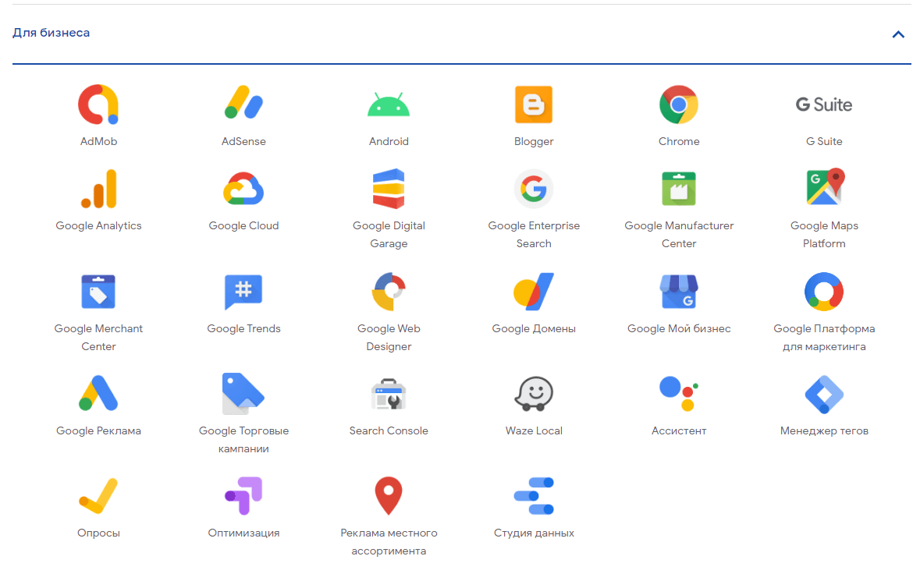The height and width of the screenshot is (588, 913).
Task: Click the Опросы checkmark icon
Action: [x=98, y=496]
